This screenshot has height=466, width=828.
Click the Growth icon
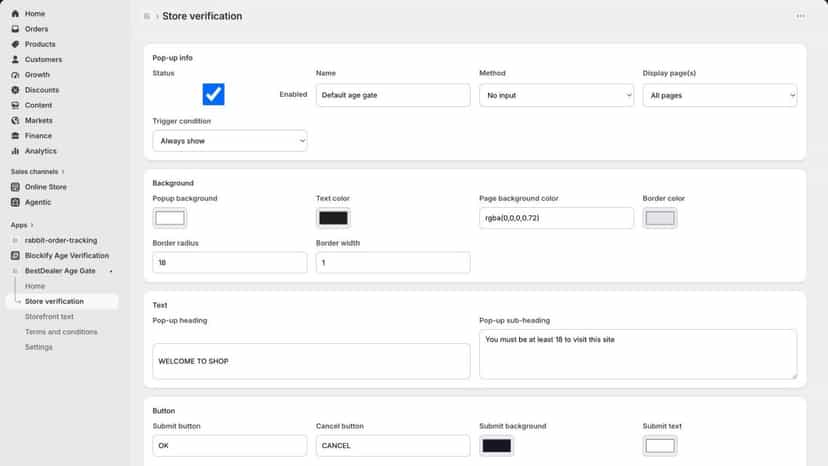(15, 75)
